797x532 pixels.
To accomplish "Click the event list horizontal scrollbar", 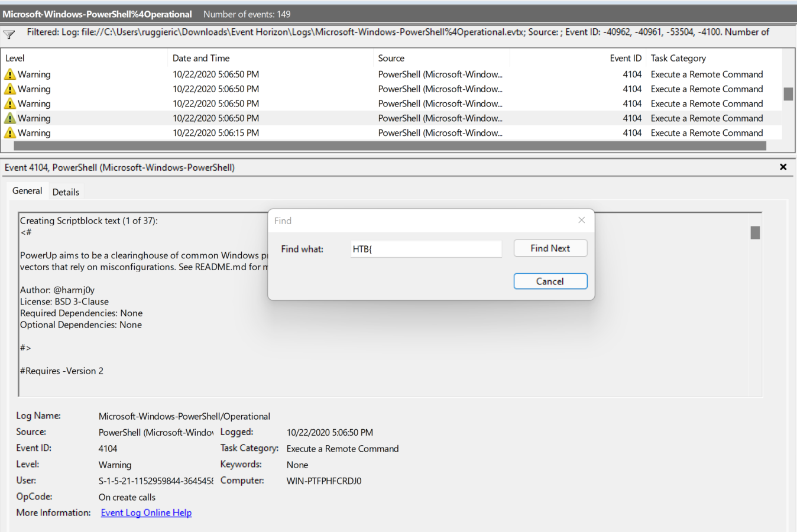I will (x=390, y=146).
